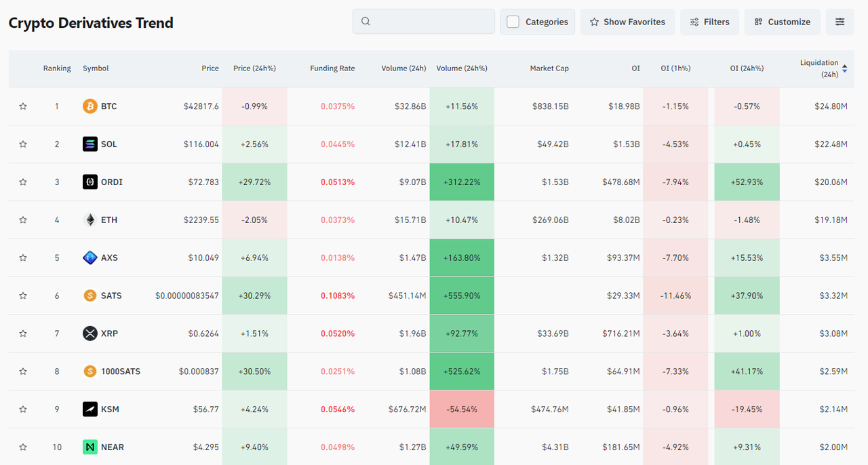Open the NEAR symbol link
The image size is (868, 465).
(113, 447)
